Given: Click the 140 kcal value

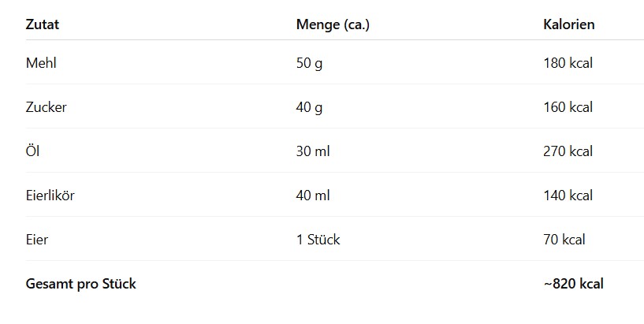Looking at the screenshot, I should pyautogui.click(x=568, y=196).
